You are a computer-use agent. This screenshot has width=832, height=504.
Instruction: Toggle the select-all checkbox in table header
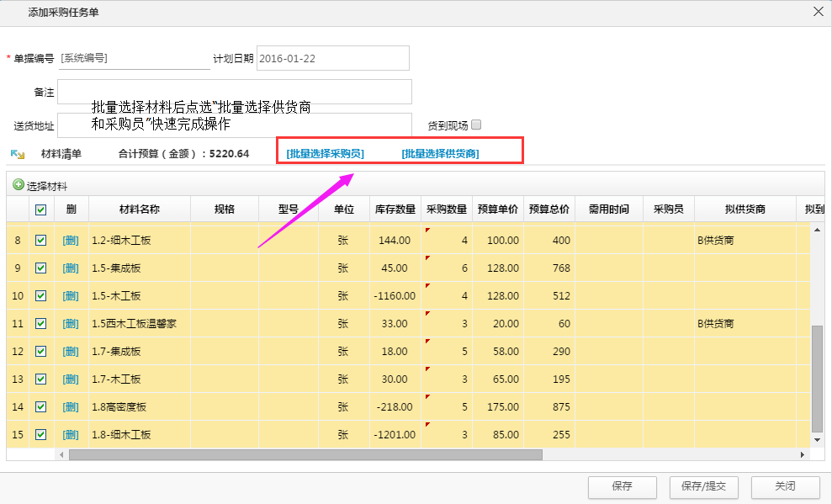click(x=41, y=210)
